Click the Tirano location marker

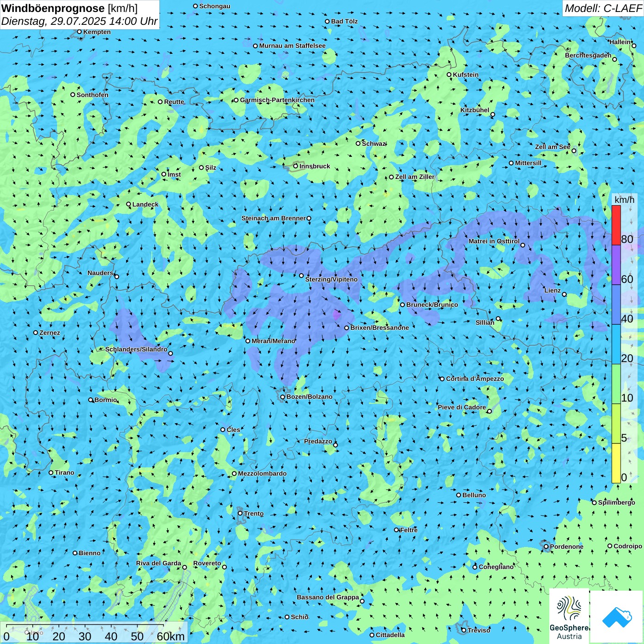tap(51, 472)
